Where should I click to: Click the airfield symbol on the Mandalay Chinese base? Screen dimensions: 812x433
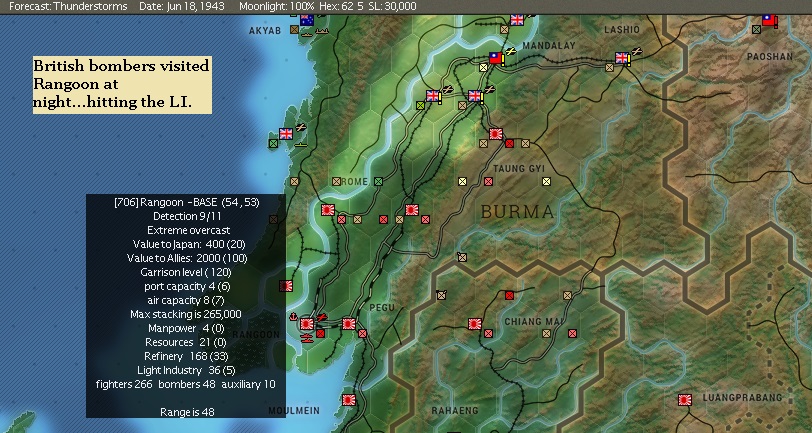(511, 51)
